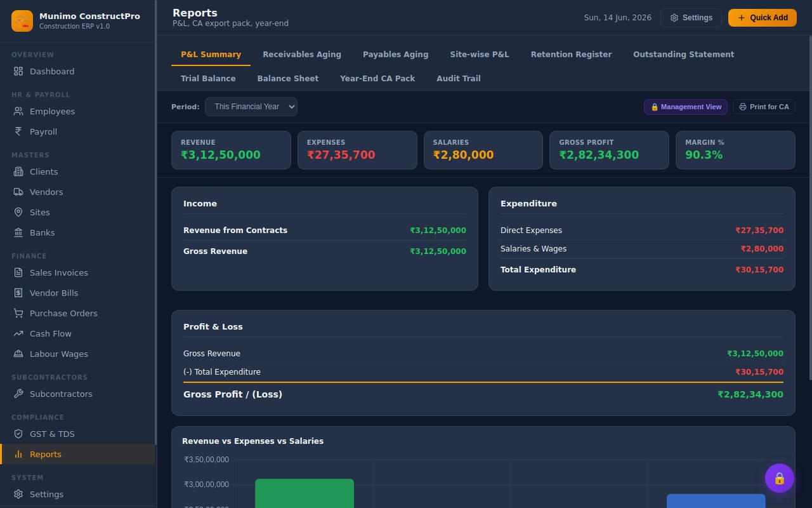Click the Purchase Orders cart icon
Screen dimensions: 812x508
(18, 313)
